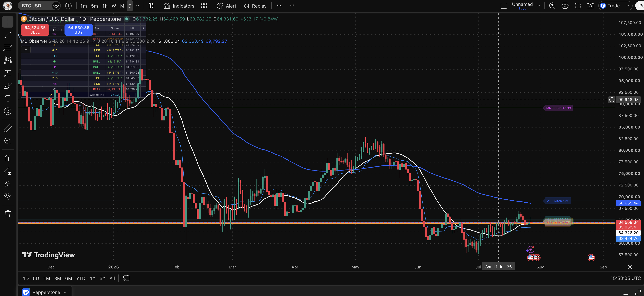Activate the zoom in tool
The image size is (644, 296).
click(8, 141)
